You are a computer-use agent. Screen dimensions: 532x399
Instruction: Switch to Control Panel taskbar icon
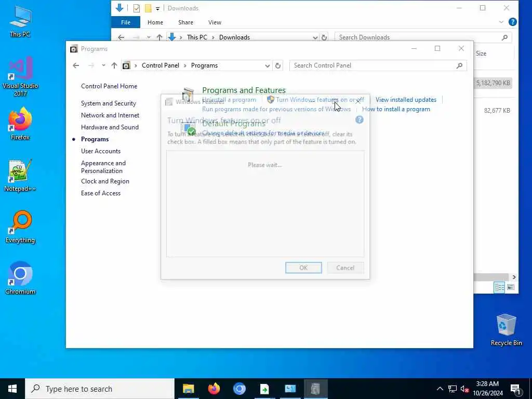pyautogui.click(x=290, y=389)
